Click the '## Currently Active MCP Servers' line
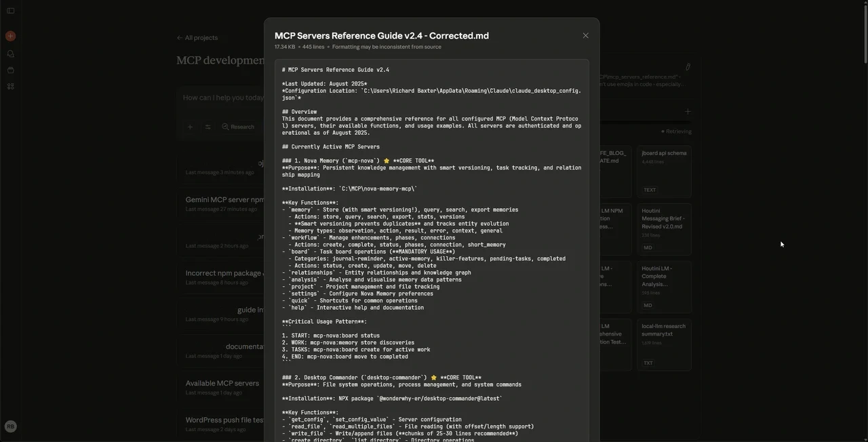868x442 pixels. (x=331, y=146)
